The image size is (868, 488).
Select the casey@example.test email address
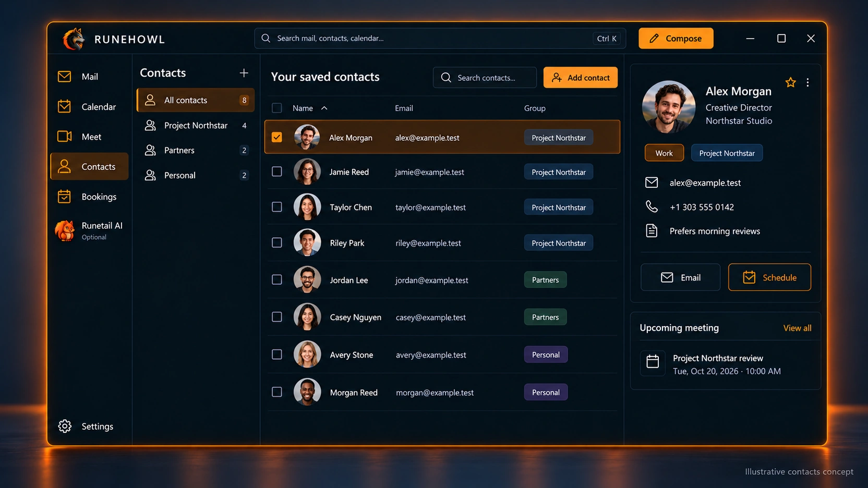pos(431,317)
